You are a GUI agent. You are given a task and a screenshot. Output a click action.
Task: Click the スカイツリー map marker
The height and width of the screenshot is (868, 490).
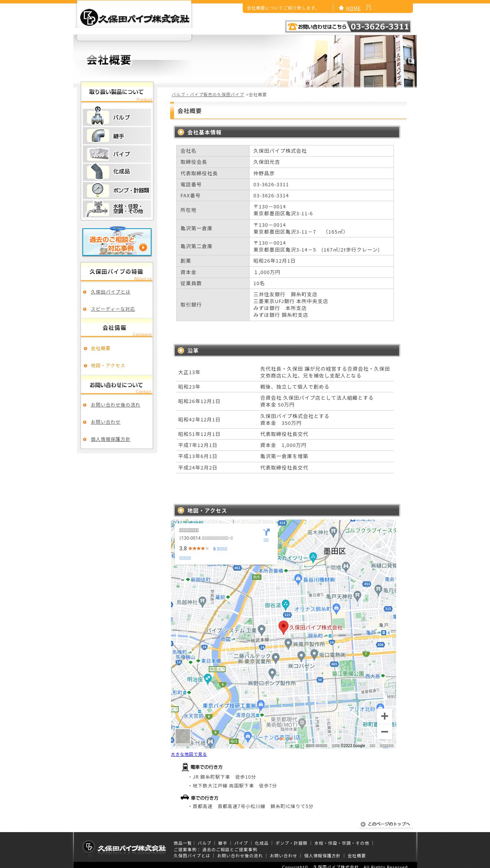313,557
